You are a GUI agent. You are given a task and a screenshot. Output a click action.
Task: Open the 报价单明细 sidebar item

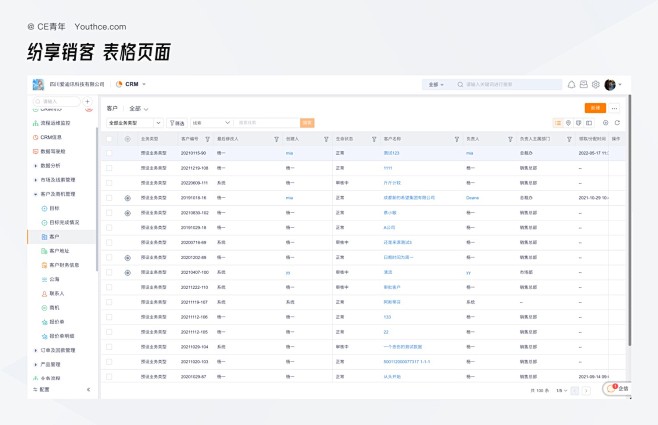tap(62, 336)
